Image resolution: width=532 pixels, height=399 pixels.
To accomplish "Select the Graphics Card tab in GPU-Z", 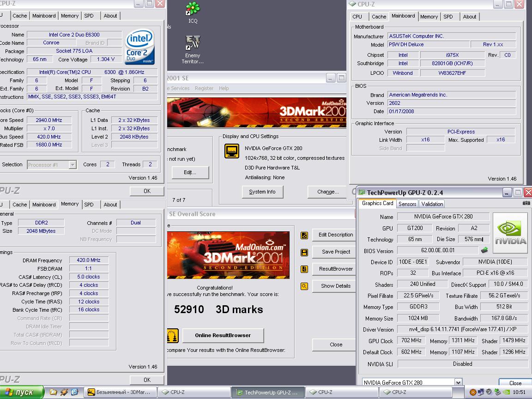I will (377, 203).
